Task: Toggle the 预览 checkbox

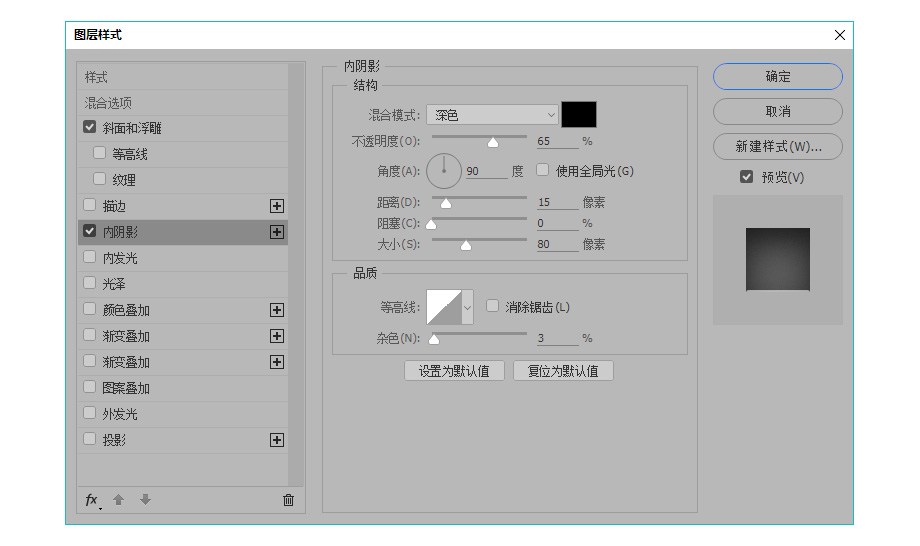Action: (746, 177)
